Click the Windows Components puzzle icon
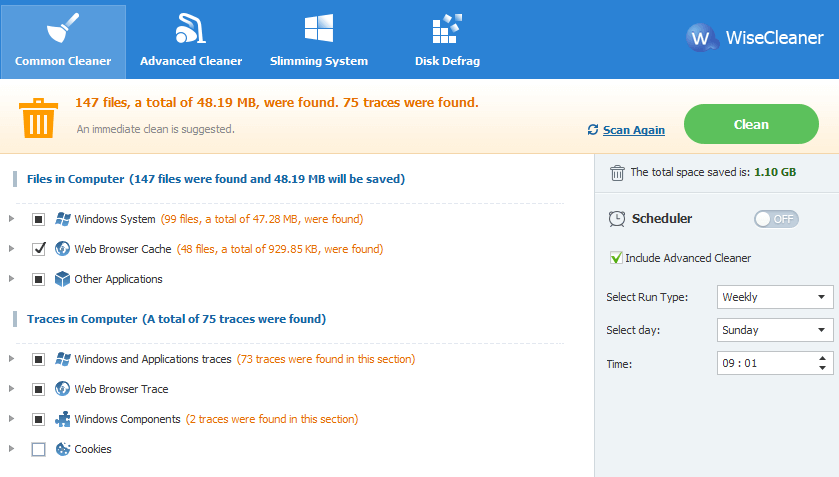The height and width of the screenshot is (477, 839). coord(63,419)
